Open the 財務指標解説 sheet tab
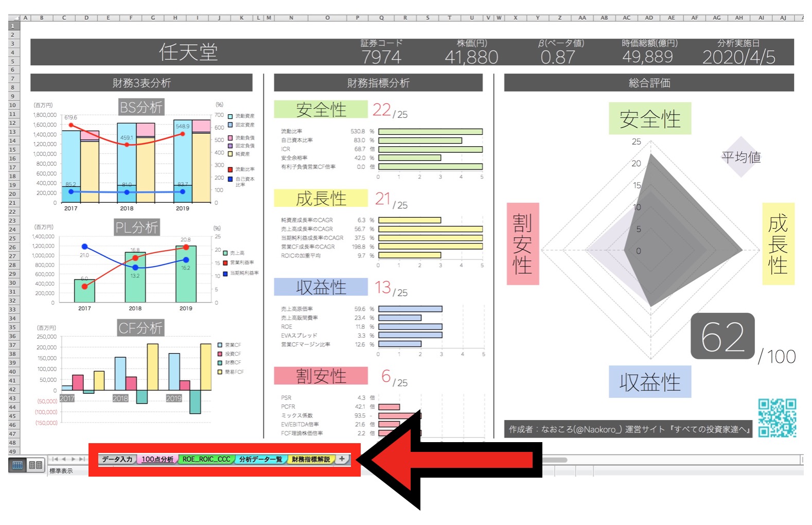812x525 pixels. [311, 459]
